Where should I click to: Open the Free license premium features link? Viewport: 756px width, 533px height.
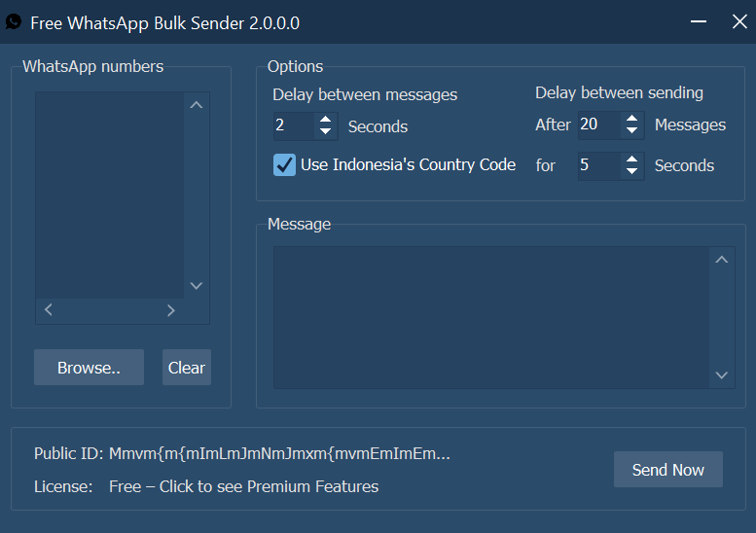click(x=243, y=486)
